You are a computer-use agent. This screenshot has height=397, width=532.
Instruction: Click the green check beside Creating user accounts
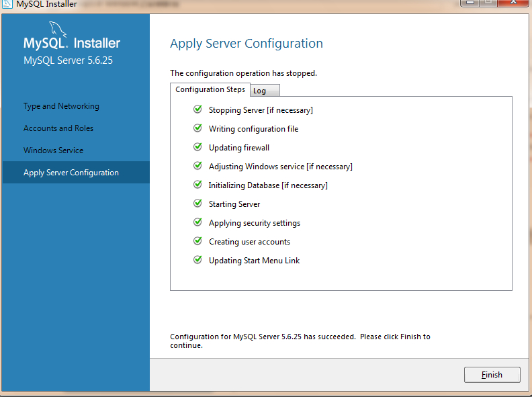pyautogui.click(x=197, y=241)
